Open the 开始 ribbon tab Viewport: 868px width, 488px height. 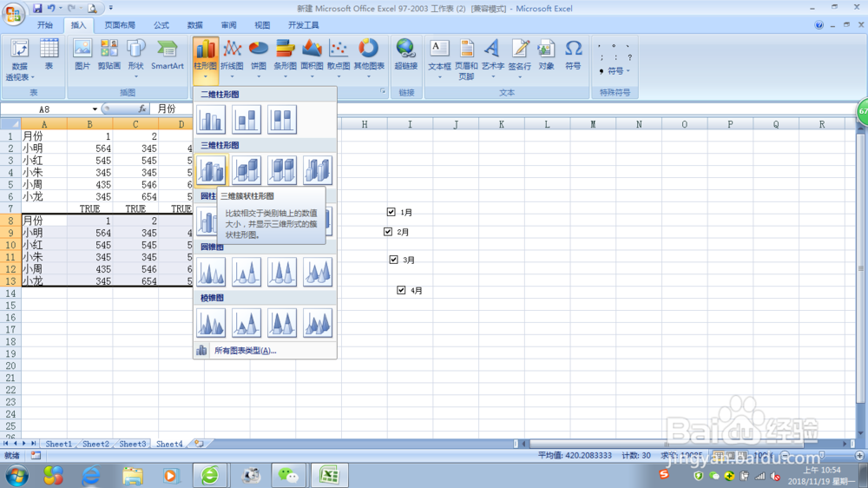(45, 25)
